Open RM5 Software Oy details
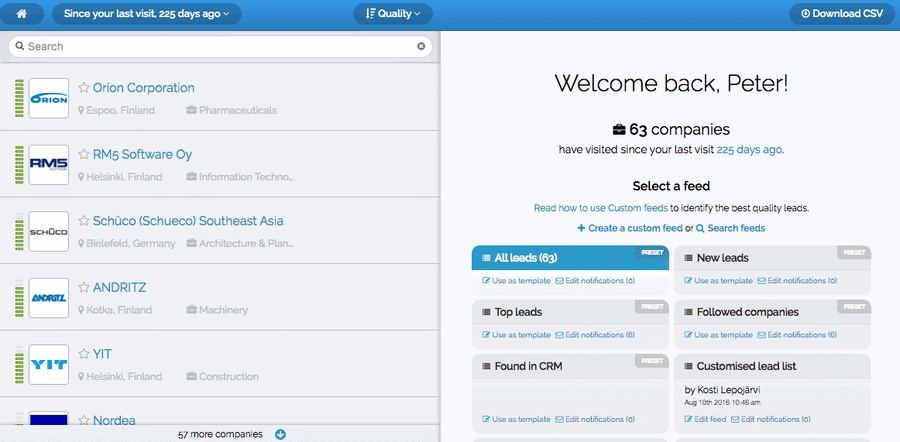Viewport: 900px width, 442px height. point(142,154)
